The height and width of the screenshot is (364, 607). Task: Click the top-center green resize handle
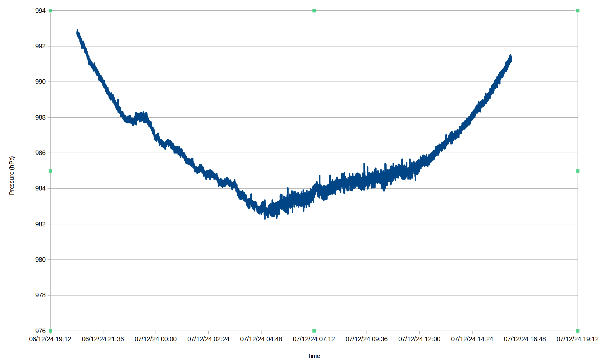(314, 11)
